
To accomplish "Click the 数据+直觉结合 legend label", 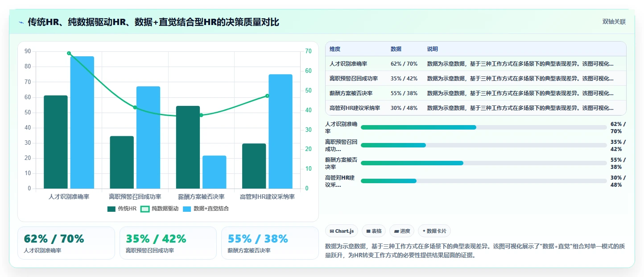I will click(211, 209).
